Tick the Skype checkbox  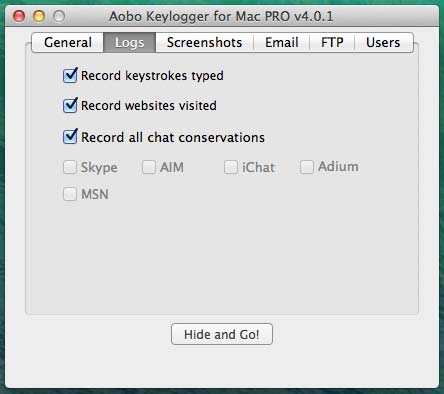pyautogui.click(x=70, y=167)
